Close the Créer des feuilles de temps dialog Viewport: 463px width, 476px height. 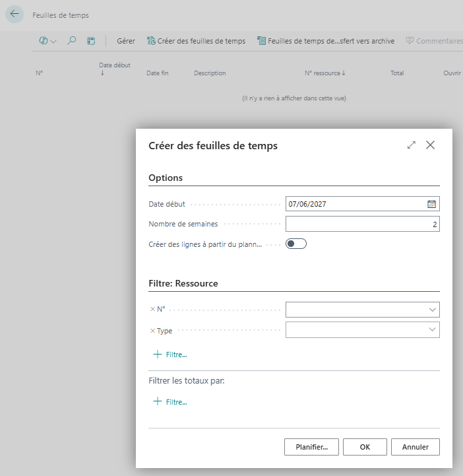pyautogui.click(x=430, y=145)
